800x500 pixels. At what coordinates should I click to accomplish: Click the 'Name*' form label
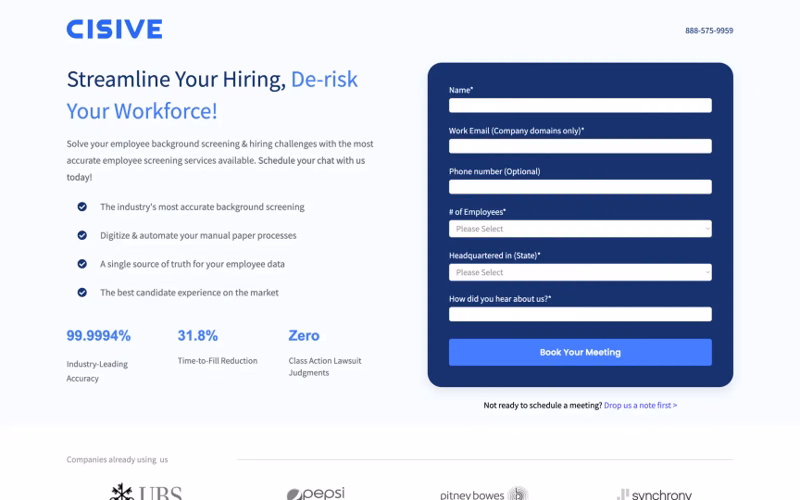461,90
